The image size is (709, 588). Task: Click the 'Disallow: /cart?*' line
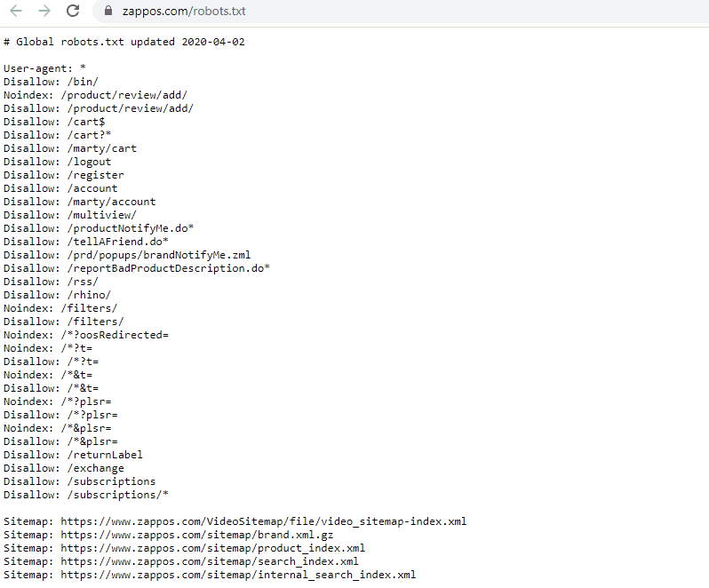click(x=58, y=135)
